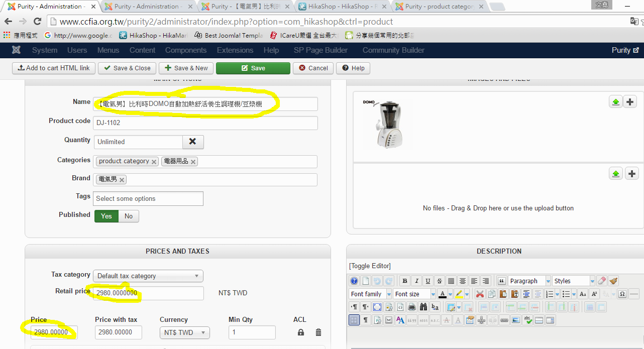Click the Cleanup messy code broom
The height and width of the screenshot is (349, 644).
[x=613, y=281]
